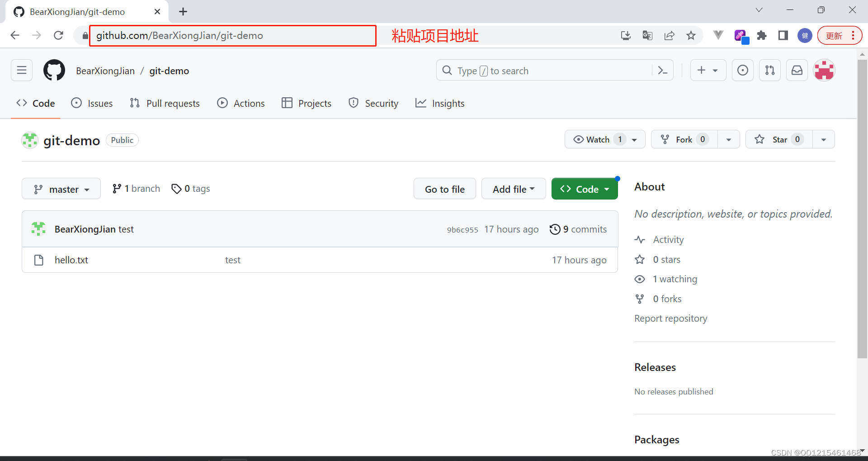Open commit author BearXiongJian link

85,229
